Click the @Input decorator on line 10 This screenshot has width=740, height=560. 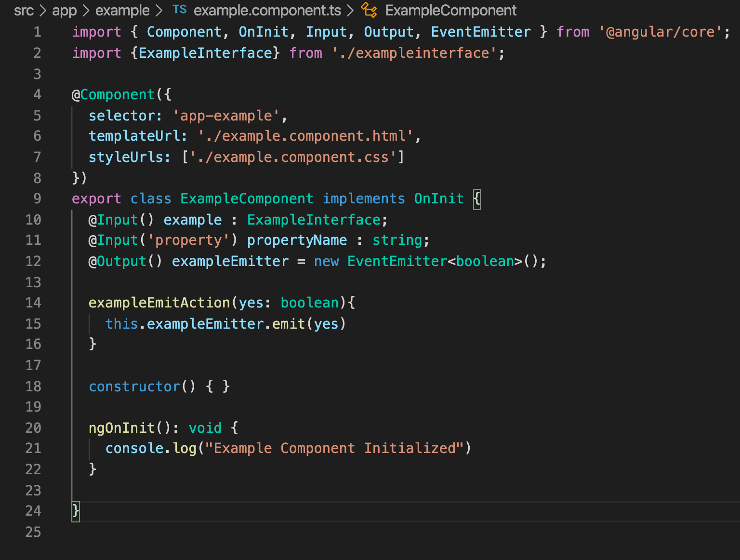112,220
